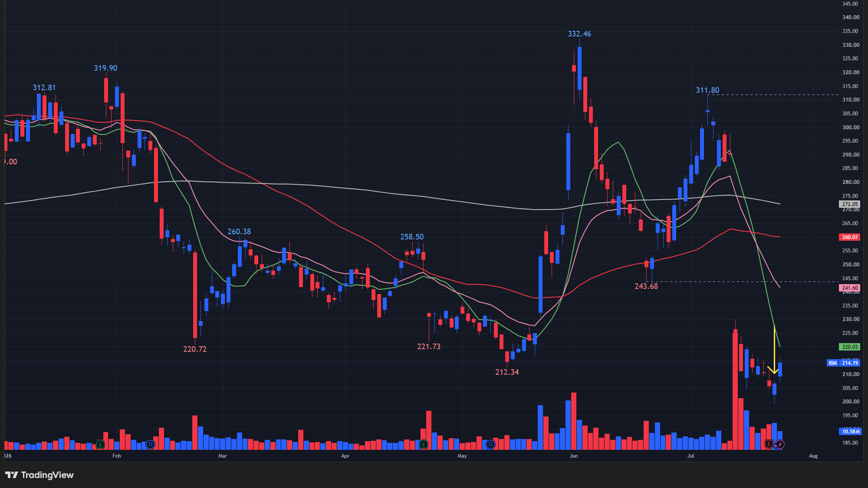868x488 pixels.
Task: Click 185.00 on the price scale
Action: (x=851, y=443)
